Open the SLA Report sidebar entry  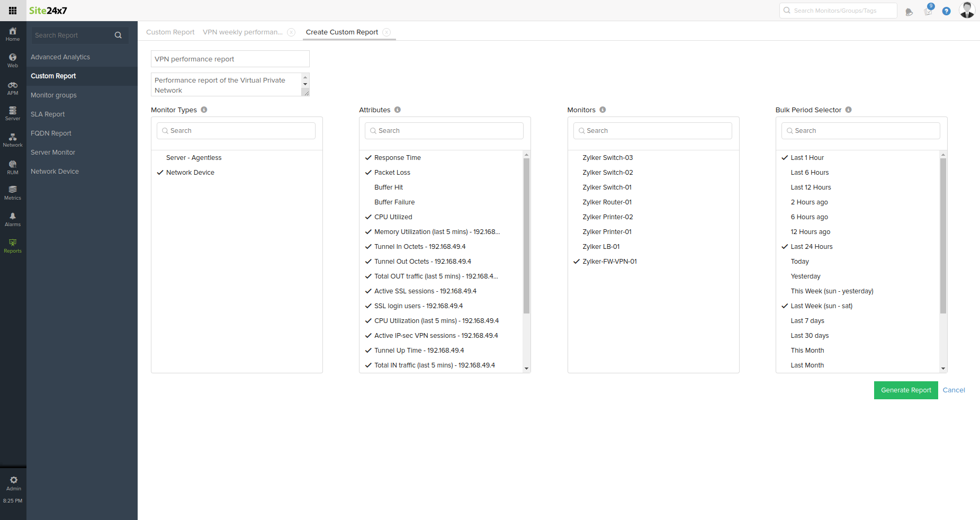click(47, 114)
